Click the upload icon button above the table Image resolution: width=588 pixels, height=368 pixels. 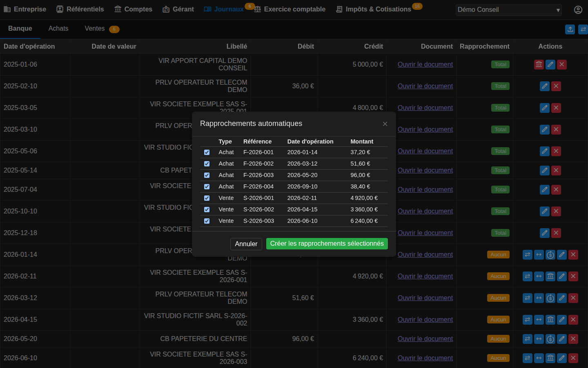tap(570, 29)
